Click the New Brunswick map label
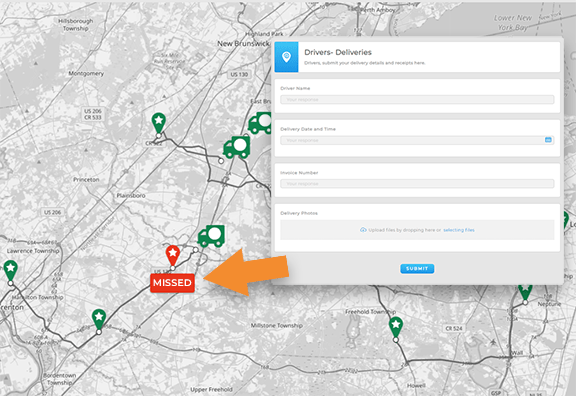This screenshot has width=576, height=396. [x=243, y=44]
